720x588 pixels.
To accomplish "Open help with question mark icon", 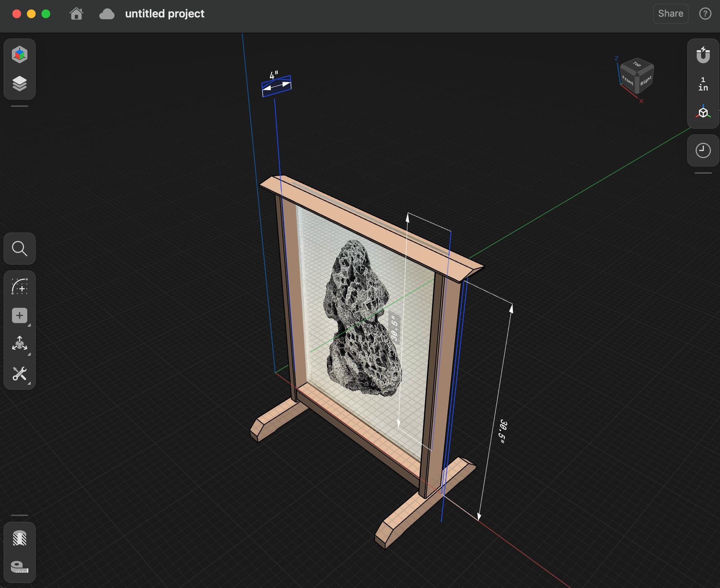I will pyautogui.click(x=705, y=14).
